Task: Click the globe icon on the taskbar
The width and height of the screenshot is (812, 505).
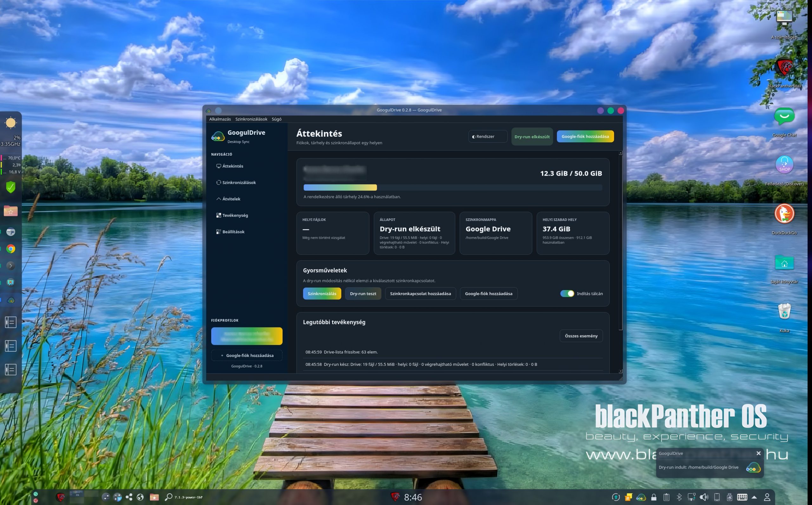Action: [140, 497]
